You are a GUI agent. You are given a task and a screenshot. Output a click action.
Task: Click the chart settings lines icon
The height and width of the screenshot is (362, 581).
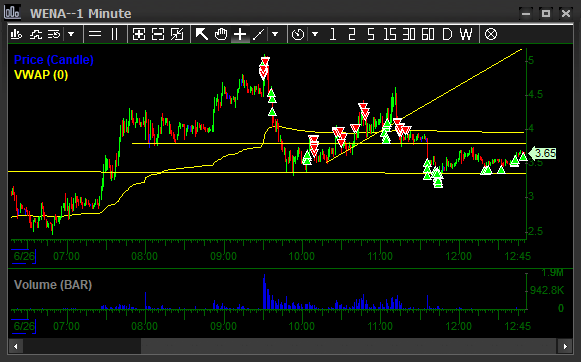(54, 34)
